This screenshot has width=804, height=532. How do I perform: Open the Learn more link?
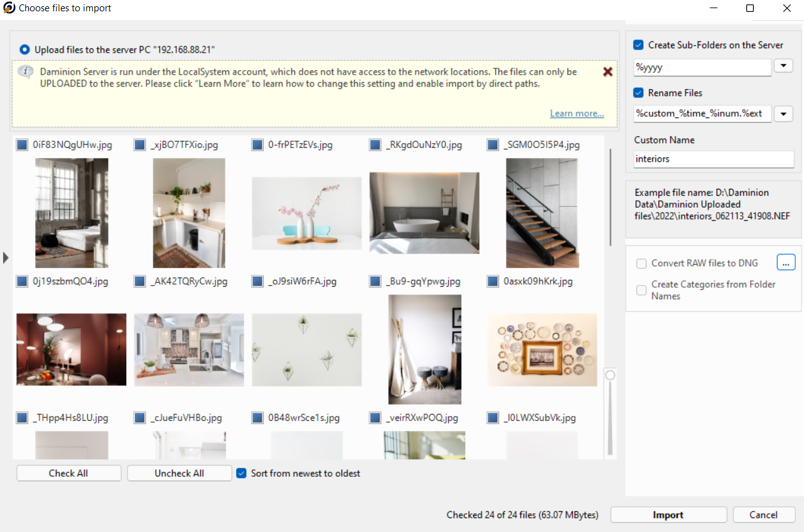577,114
